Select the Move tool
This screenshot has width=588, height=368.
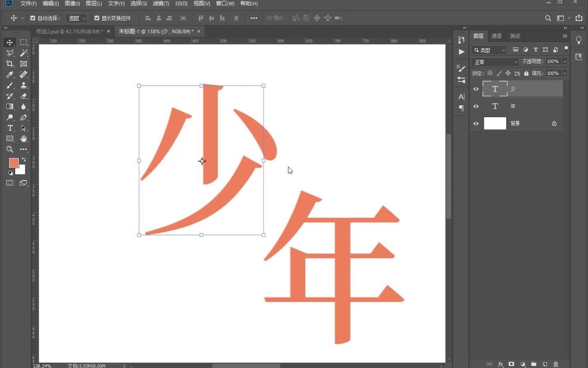tap(10, 42)
